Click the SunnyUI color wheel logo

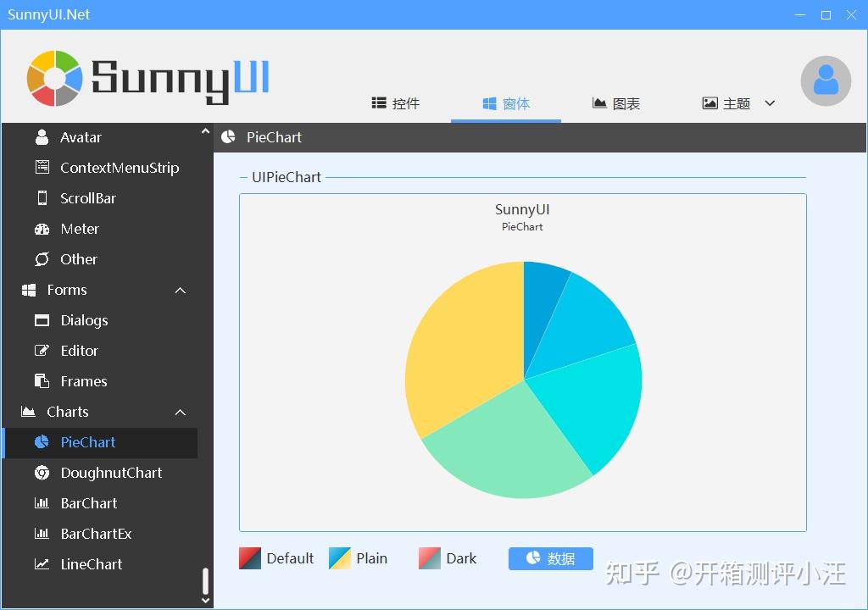click(55, 78)
